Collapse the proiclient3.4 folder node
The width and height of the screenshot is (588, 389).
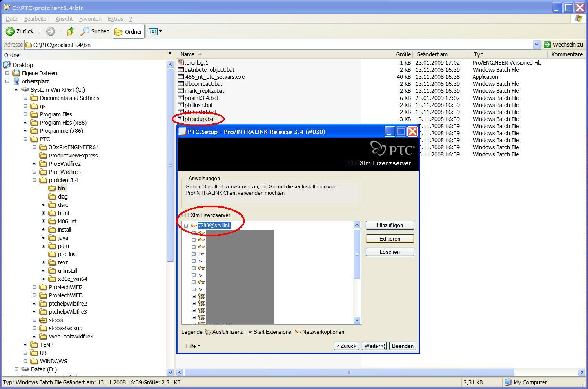point(34,180)
